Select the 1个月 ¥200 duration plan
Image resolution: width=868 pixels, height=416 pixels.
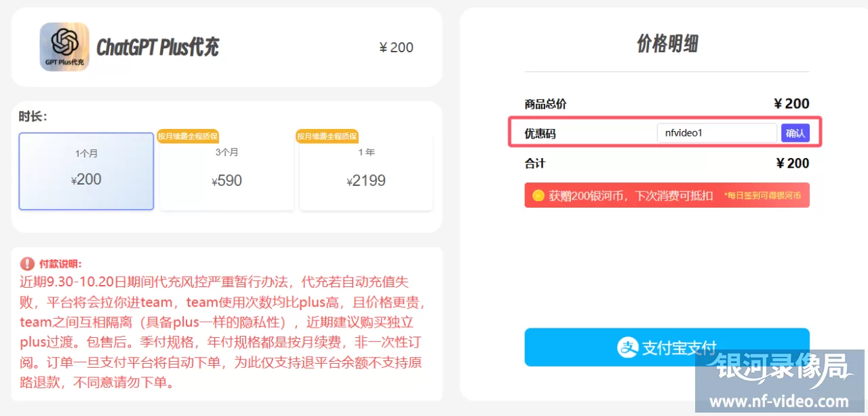point(86,171)
